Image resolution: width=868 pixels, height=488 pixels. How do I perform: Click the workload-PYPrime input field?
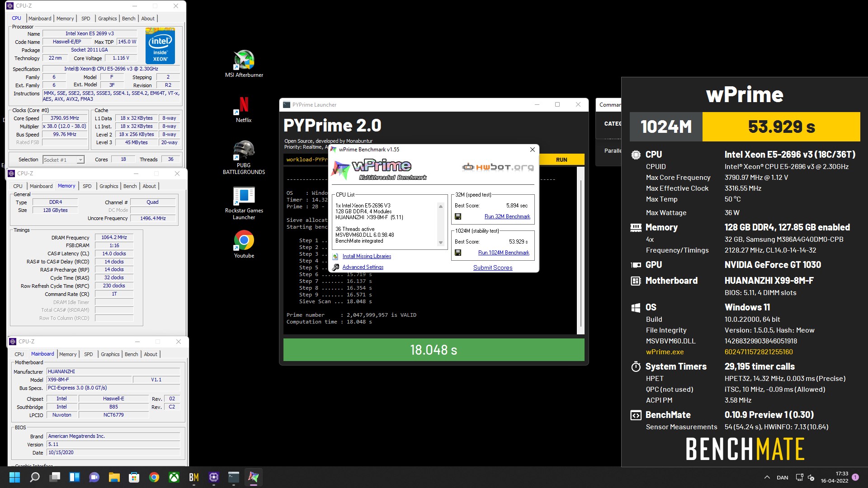click(307, 160)
